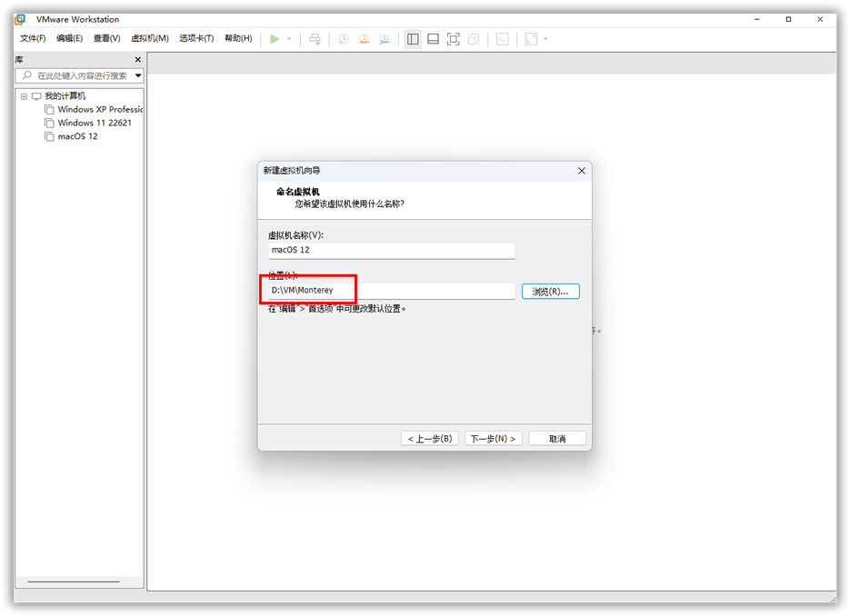Open the snapshot manager wrench icon
The width and height of the screenshot is (850, 616).
[385, 39]
